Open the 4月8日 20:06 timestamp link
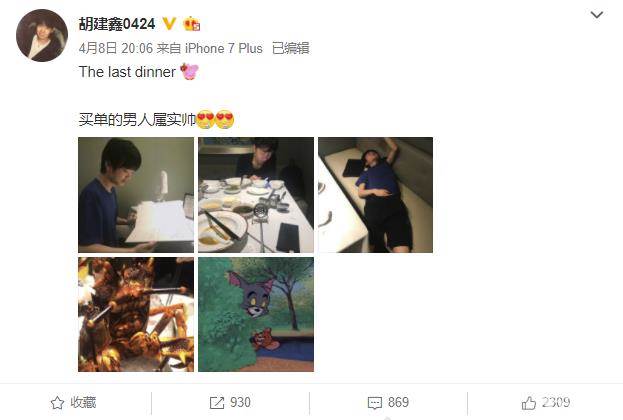Screen dimensions: 623x420 pos(116,48)
